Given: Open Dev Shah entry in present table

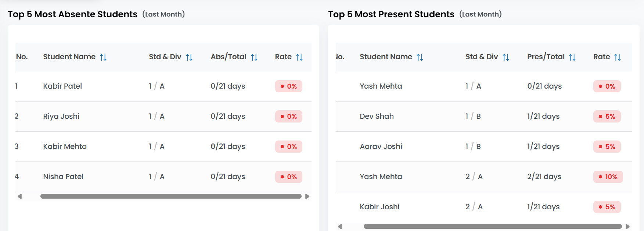Looking at the screenshot, I should [x=377, y=117].
